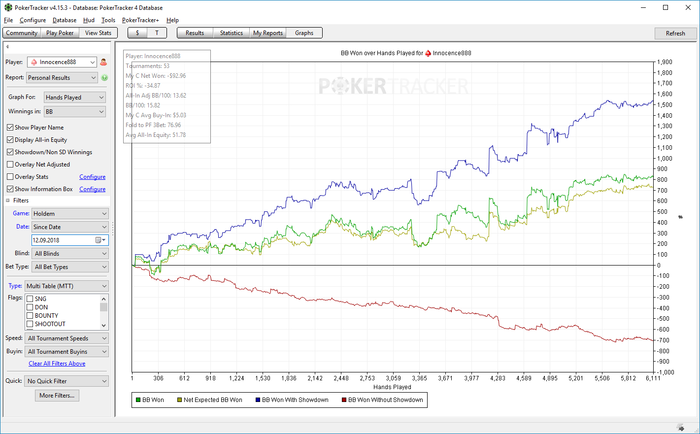Click the PokerTracker app icon in title bar
The height and width of the screenshot is (434, 700).
[8, 8]
